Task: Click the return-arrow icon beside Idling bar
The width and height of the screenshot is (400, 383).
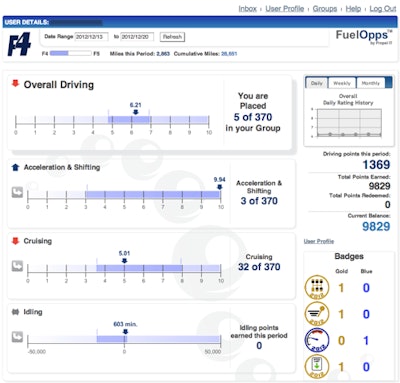Action: 17,337
